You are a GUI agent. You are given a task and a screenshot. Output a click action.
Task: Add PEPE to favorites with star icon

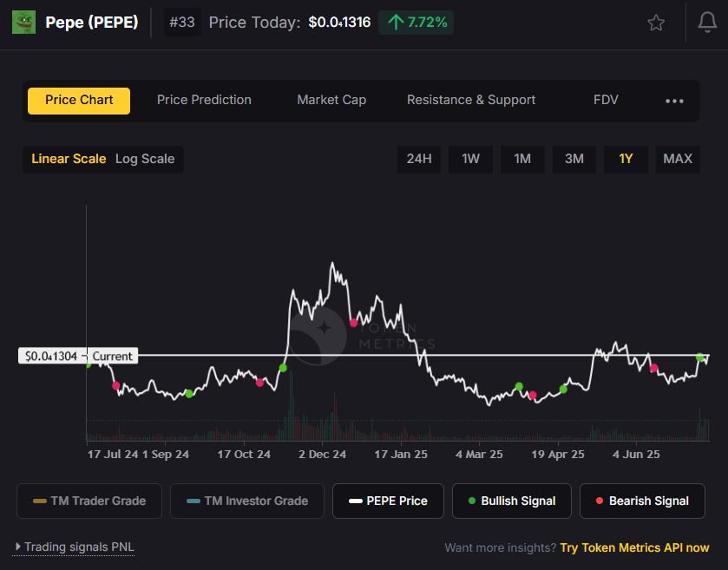(656, 23)
